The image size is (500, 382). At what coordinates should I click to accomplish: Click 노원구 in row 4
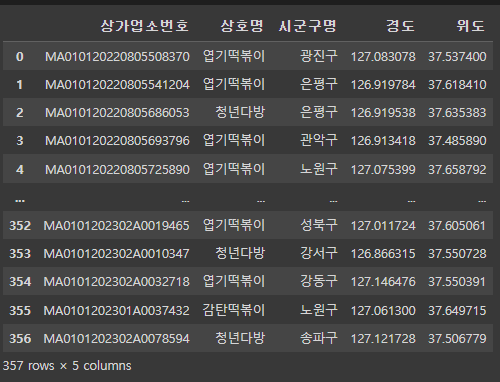319,169
